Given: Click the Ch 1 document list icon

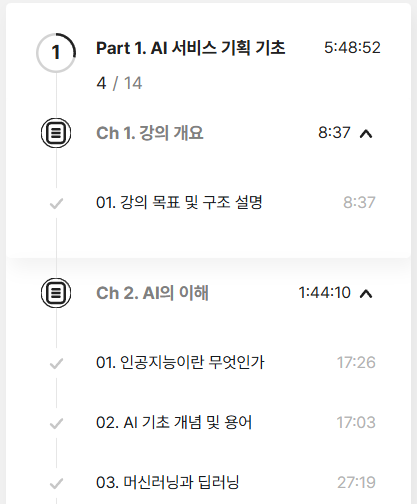Looking at the screenshot, I should [x=56, y=133].
